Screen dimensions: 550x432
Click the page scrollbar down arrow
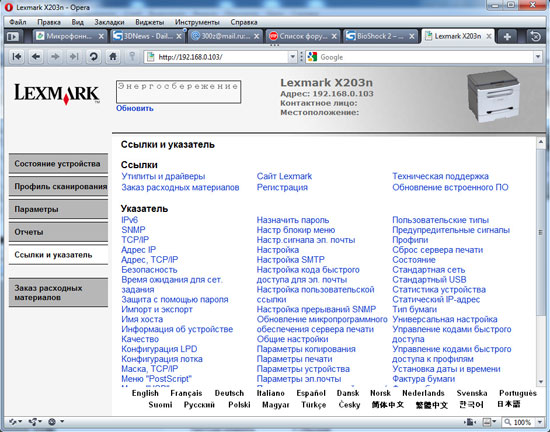click(541, 382)
